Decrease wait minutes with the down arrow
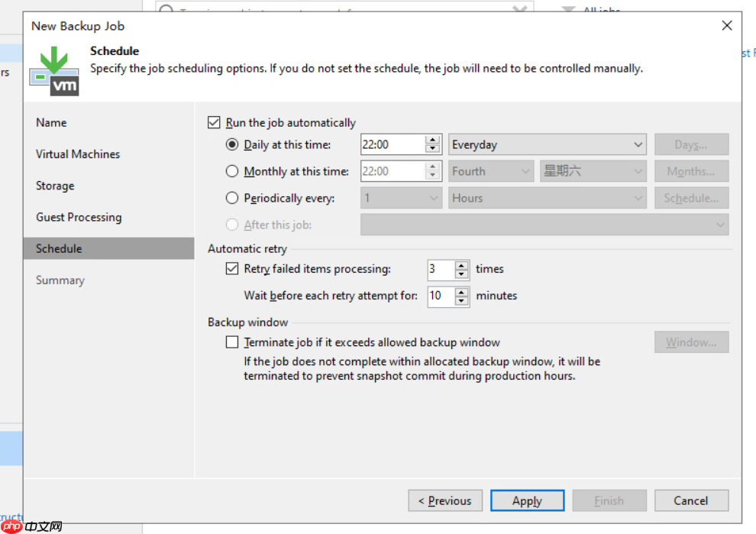Viewport: 756px width, 534px height. point(462,299)
